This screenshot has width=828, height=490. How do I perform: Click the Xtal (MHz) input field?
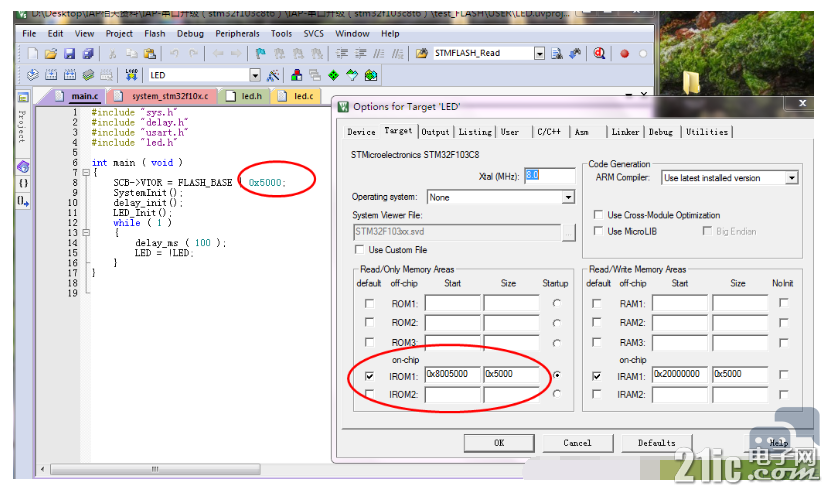tap(549, 175)
